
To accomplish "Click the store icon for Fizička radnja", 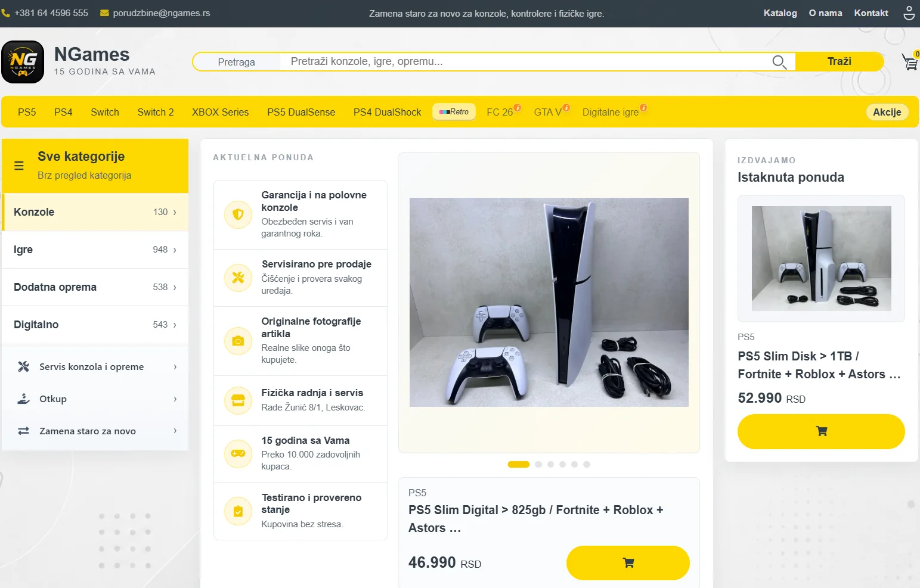I will click(x=238, y=400).
